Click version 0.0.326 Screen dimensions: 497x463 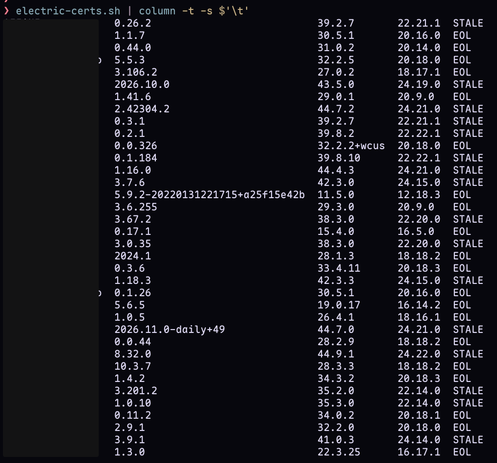136,146
